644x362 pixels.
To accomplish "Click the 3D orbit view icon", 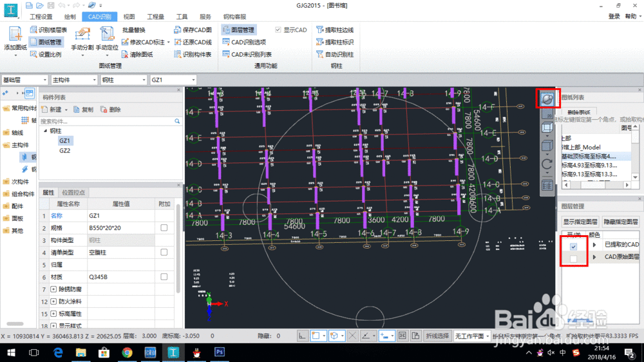I will coord(547,99).
